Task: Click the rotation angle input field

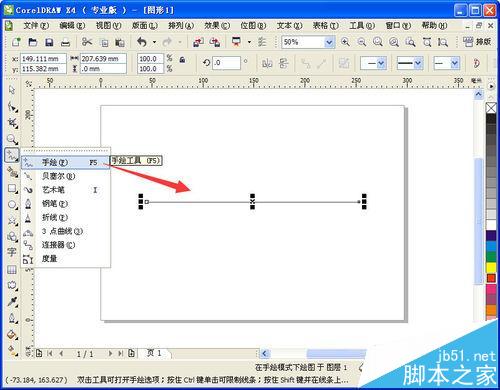Action: tap(226, 63)
